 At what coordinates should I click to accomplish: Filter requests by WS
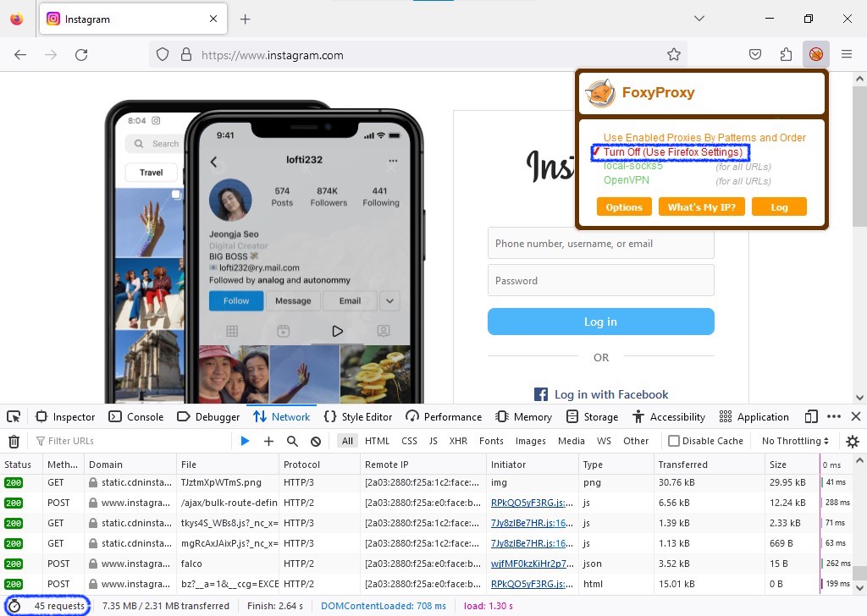(604, 441)
